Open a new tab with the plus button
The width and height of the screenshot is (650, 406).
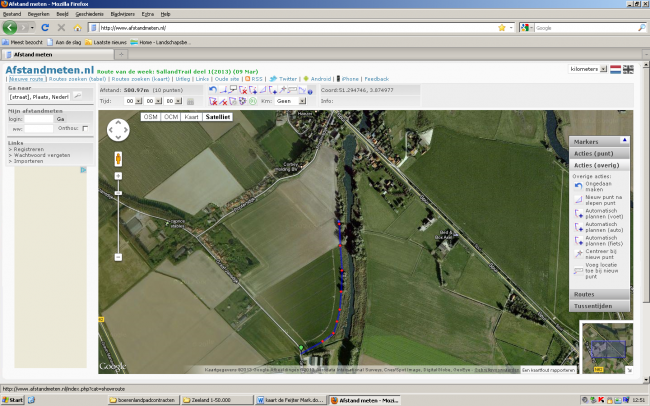(121, 54)
